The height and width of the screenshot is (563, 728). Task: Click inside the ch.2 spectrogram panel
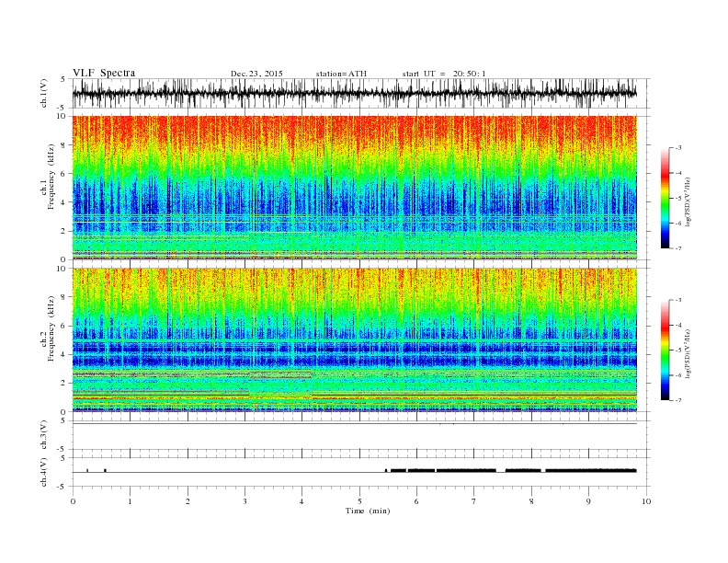coord(355,340)
